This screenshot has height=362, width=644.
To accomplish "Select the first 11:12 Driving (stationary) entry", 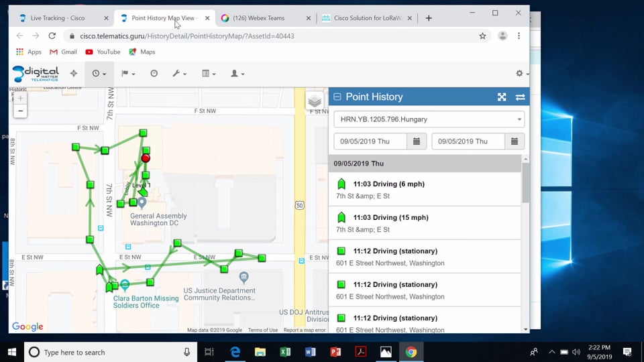I will (425, 257).
